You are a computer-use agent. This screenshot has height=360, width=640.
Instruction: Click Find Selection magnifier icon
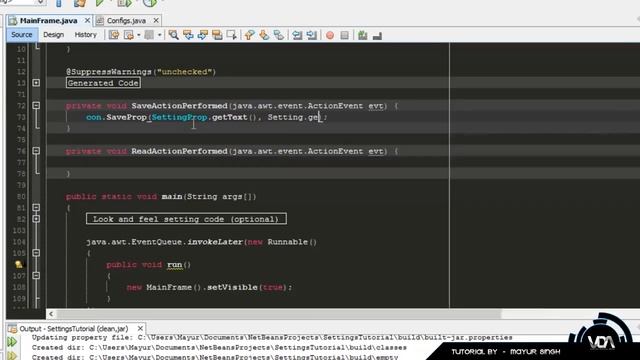(173, 35)
